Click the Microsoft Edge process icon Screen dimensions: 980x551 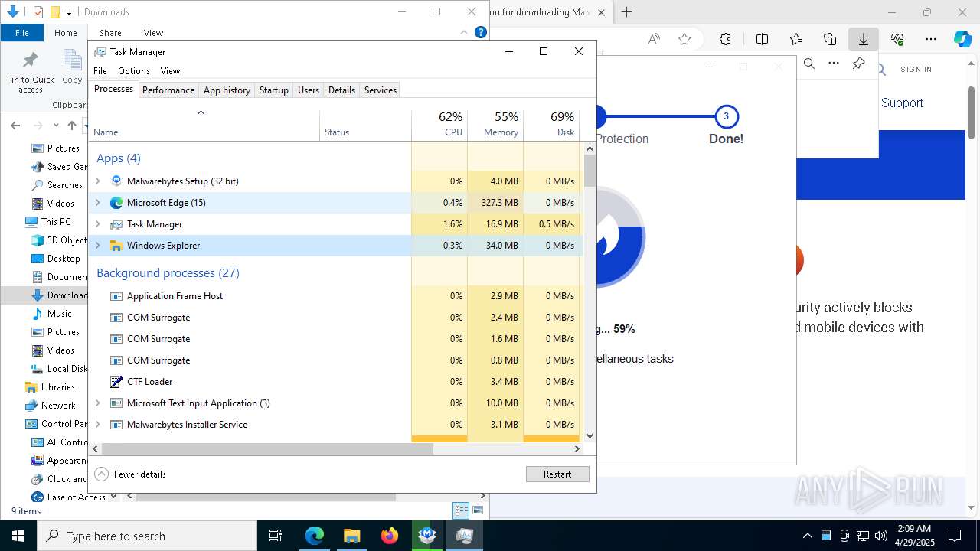click(116, 203)
